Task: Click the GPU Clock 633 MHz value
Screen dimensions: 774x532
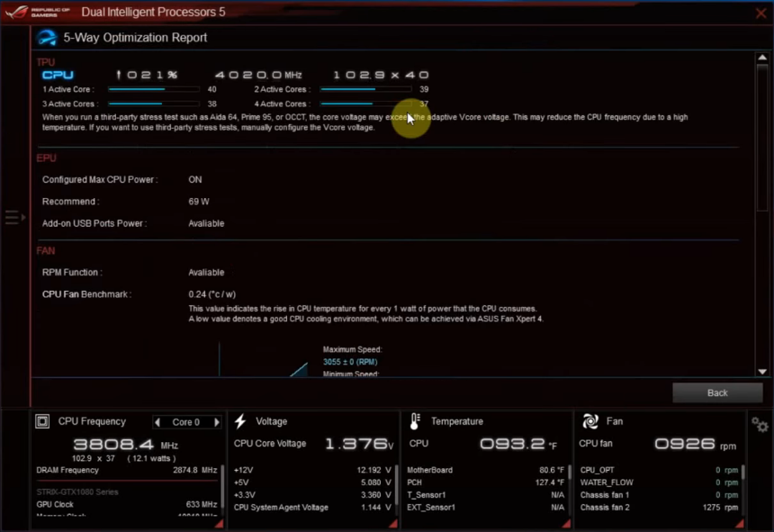Action: point(202,504)
